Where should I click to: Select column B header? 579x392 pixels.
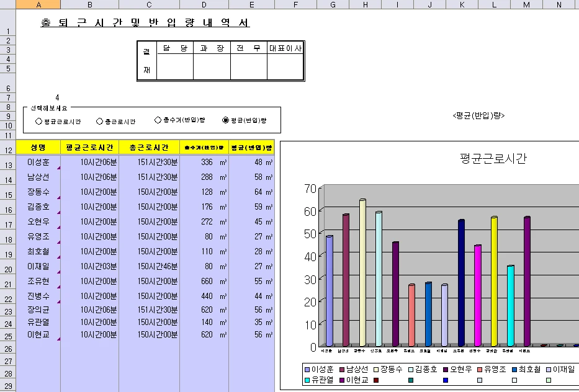(90, 4)
